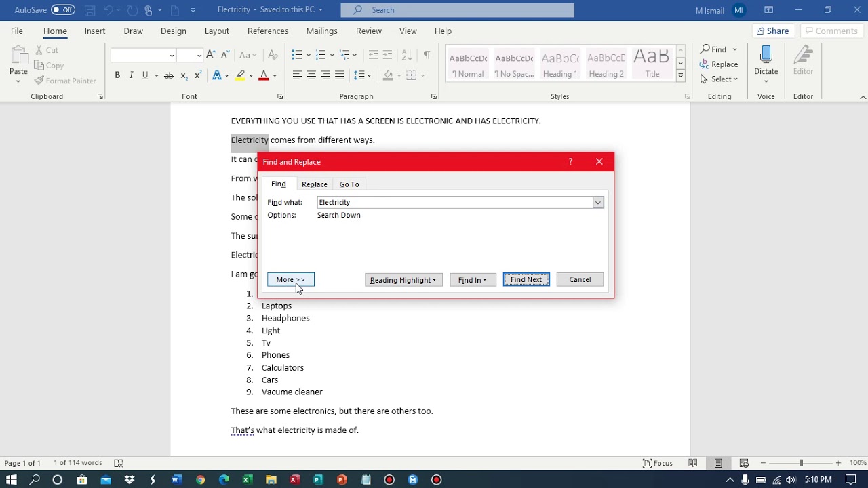Screen dimensions: 868x488
Task: Click the Windows Start button
Action: (x=11, y=480)
